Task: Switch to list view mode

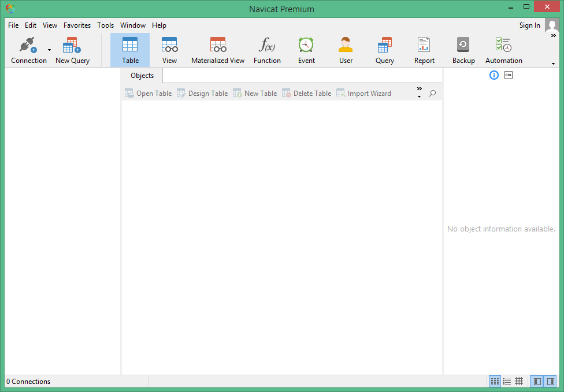Action: point(507,381)
